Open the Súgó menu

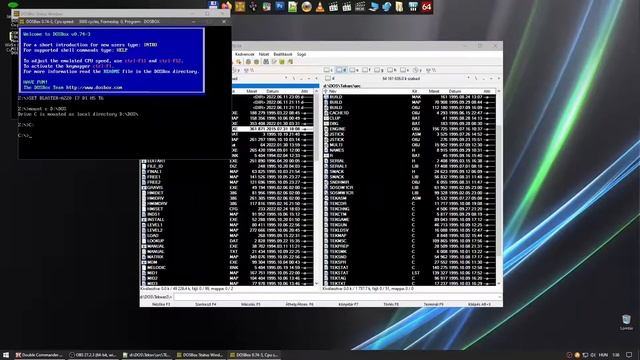coord(301,54)
